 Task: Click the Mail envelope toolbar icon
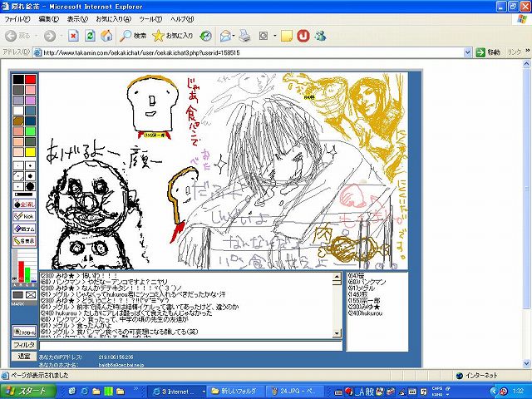(x=225, y=36)
